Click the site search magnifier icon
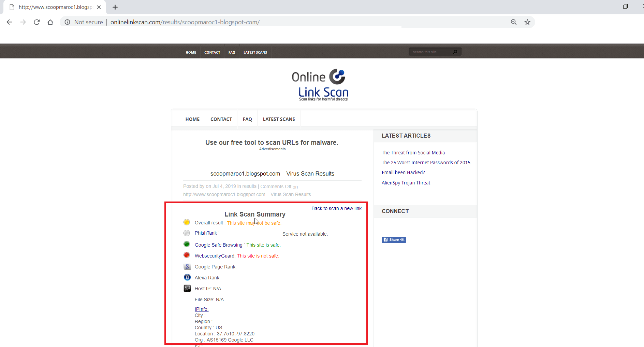This screenshot has height=347, width=644. 455,52
